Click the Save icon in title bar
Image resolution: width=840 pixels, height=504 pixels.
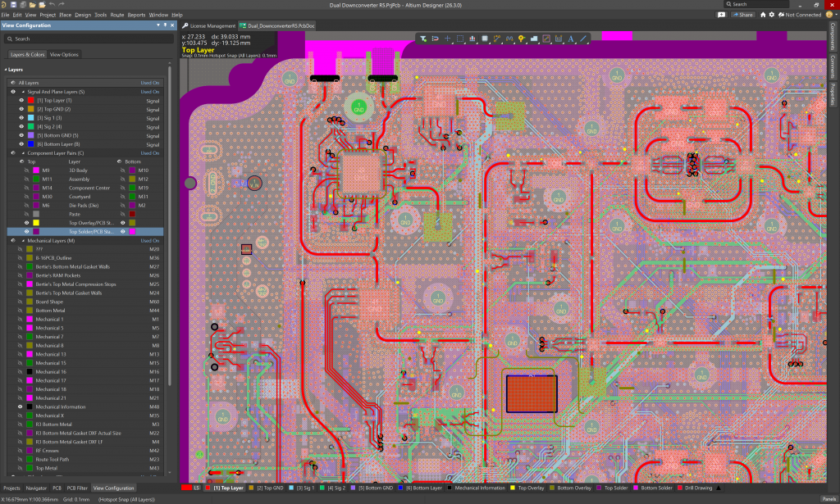15,4
